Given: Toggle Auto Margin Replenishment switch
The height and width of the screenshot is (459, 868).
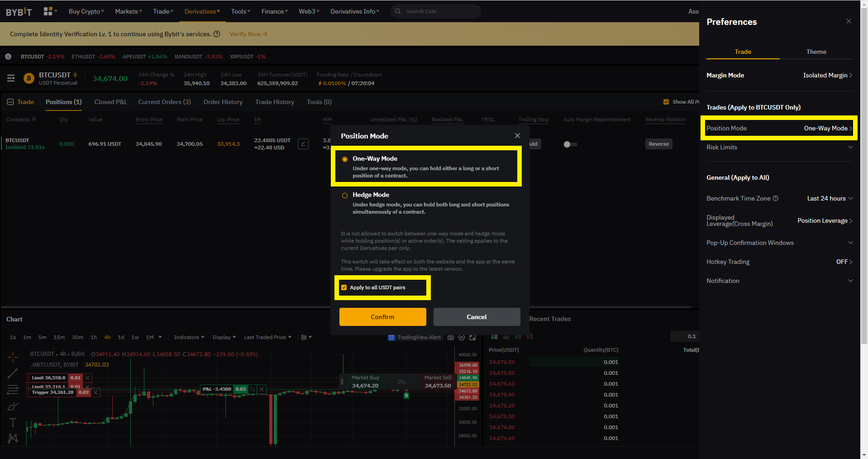Looking at the screenshot, I should tap(570, 144).
